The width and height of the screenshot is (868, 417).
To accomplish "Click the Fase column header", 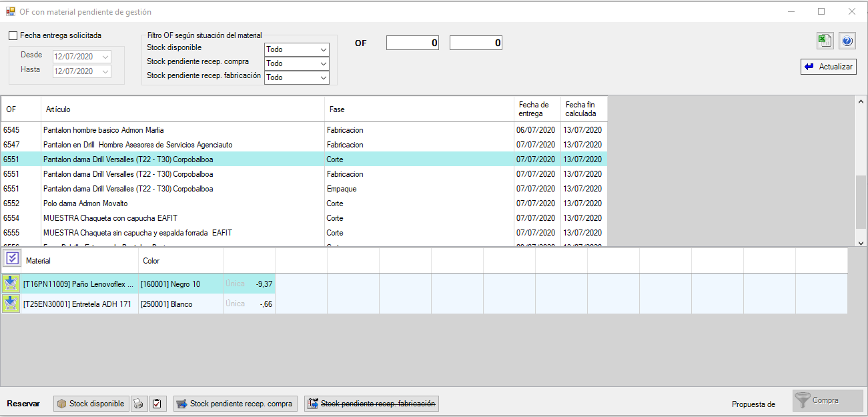I will (418, 109).
